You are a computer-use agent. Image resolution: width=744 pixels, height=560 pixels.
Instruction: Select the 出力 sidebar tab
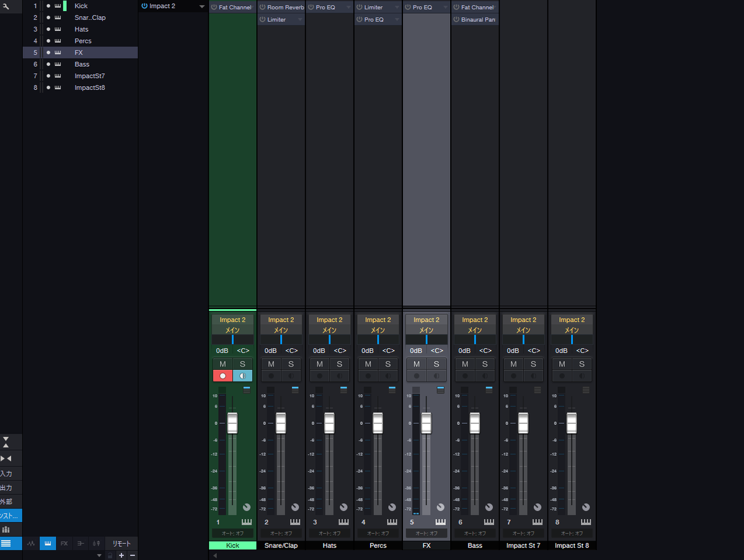[x=9, y=488]
